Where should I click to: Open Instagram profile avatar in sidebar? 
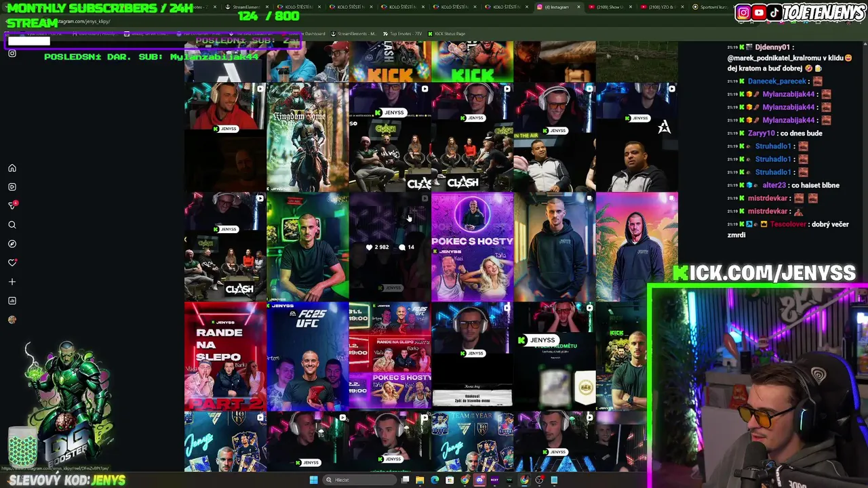pyautogui.click(x=12, y=320)
